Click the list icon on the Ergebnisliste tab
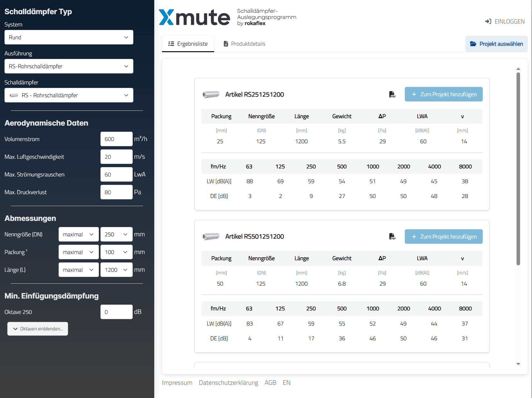Screen dimensions: 532x398 [171, 44]
